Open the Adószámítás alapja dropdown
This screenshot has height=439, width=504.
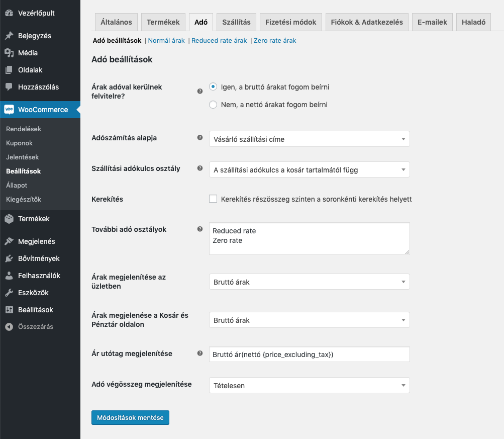(x=309, y=139)
